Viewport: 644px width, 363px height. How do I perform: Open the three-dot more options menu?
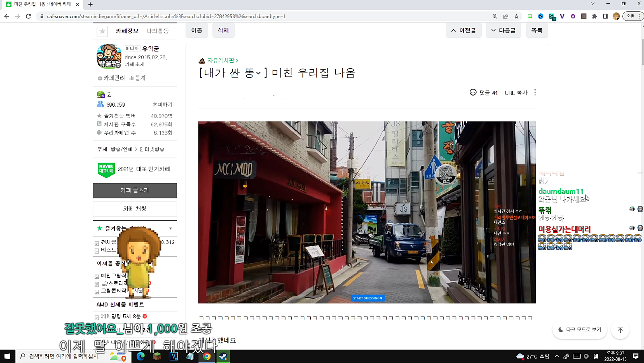click(x=535, y=93)
